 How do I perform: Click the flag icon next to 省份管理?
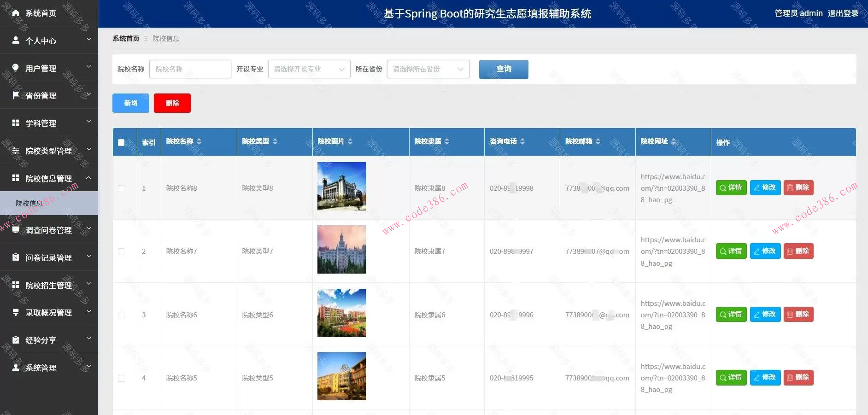[x=15, y=95]
